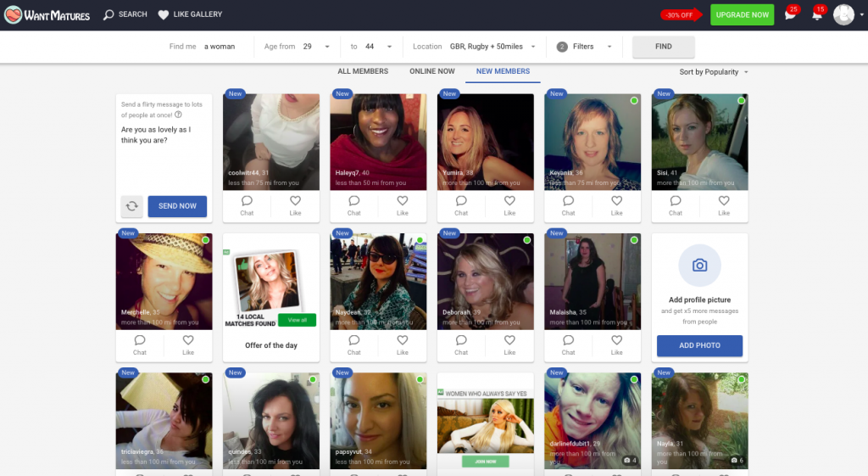The image size is (868, 476).
Task: Open messages icon with 25 badge
Action: click(x=791, y=14)
